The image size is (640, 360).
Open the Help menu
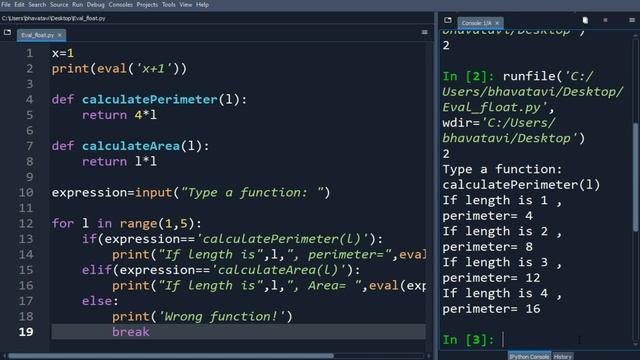pos(202,4)
